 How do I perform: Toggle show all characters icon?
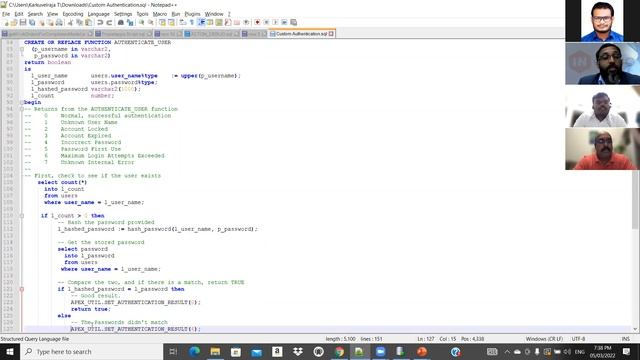click(x=192, y=22)
